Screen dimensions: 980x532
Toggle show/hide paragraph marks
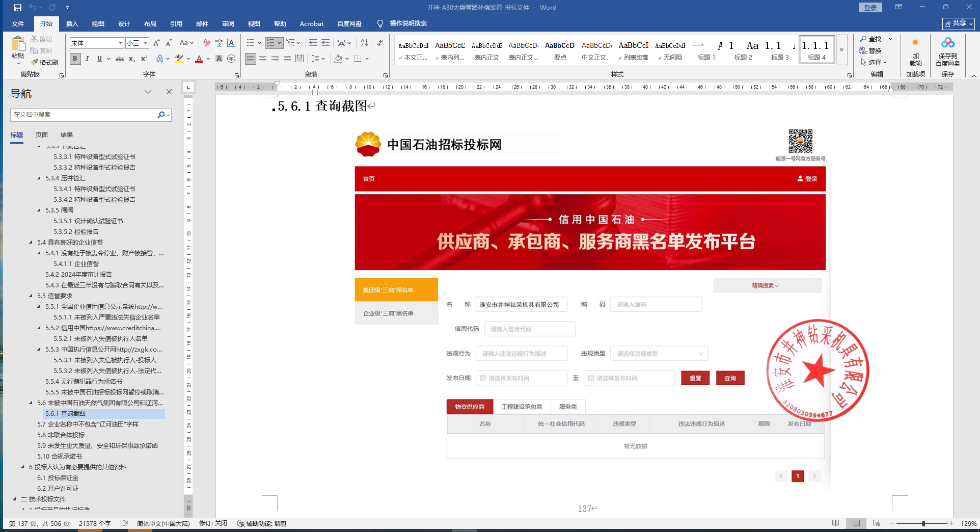[380, 43]
